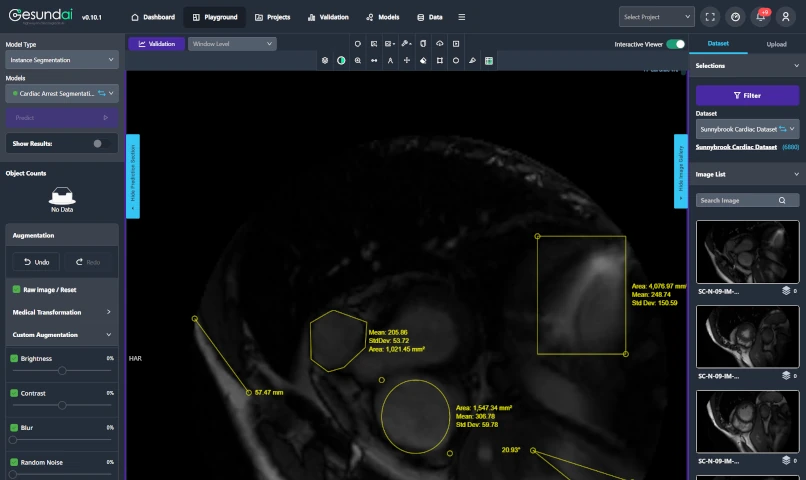This screenshot has width=806, height=480.
Task: Enable the Brightness checkbox
Action: tap(14, 358)
